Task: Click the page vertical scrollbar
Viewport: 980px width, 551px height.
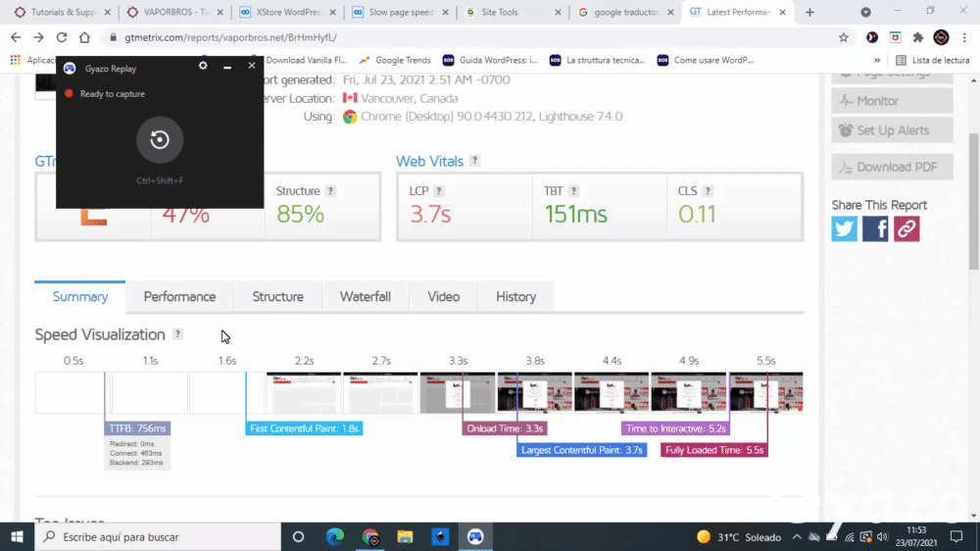Action: 974,201
